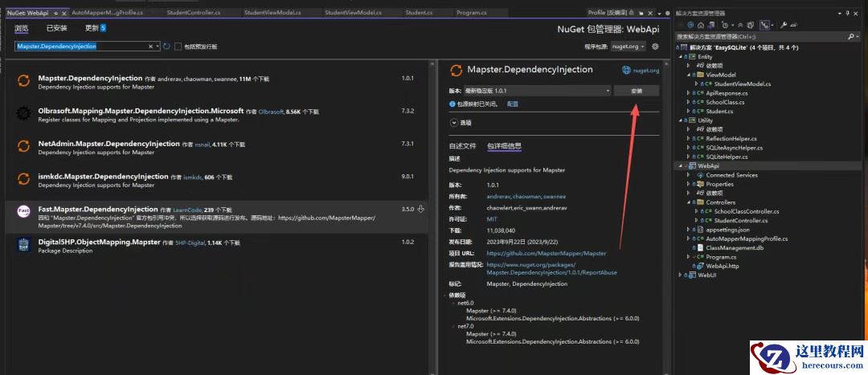The width and height of the screenshot is (868, 375).
Task: Open NuGet settings gear icon
Action: [655, 47]
